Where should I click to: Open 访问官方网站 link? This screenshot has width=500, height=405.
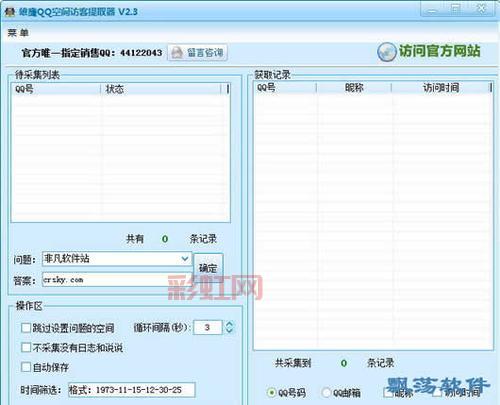click(x=439, y=51)
